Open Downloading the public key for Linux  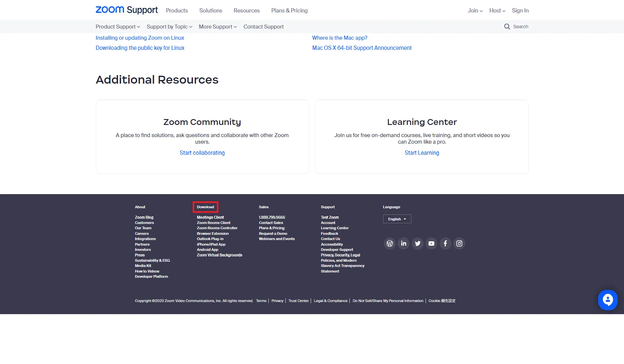coord(140,48)
